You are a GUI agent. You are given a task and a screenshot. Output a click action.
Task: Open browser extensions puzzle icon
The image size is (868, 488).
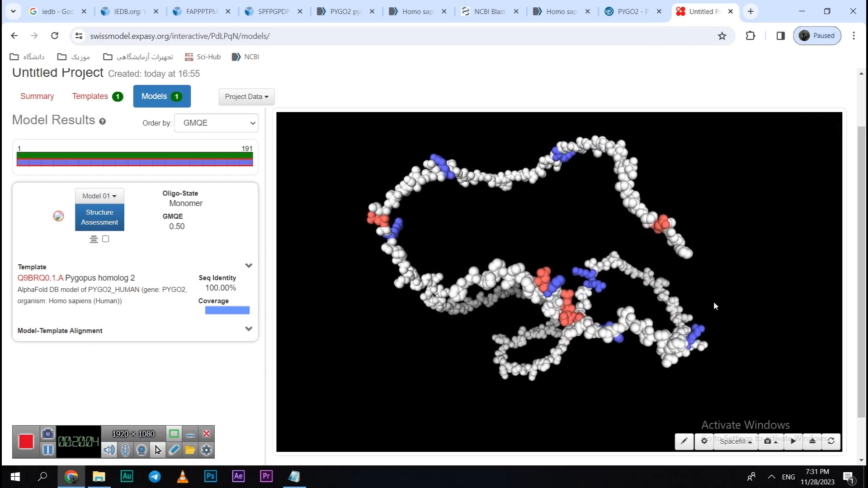click(x=750, y=36)
